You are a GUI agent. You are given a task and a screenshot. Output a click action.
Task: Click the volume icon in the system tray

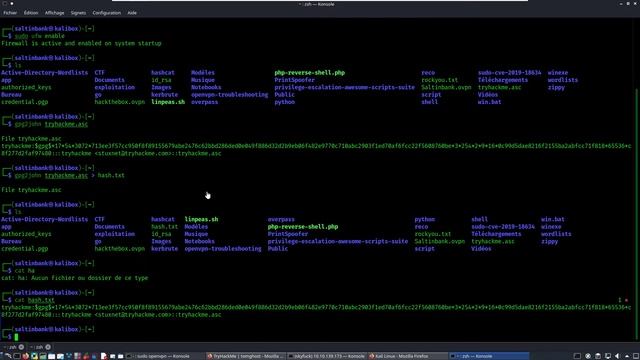tap(618, 356)
